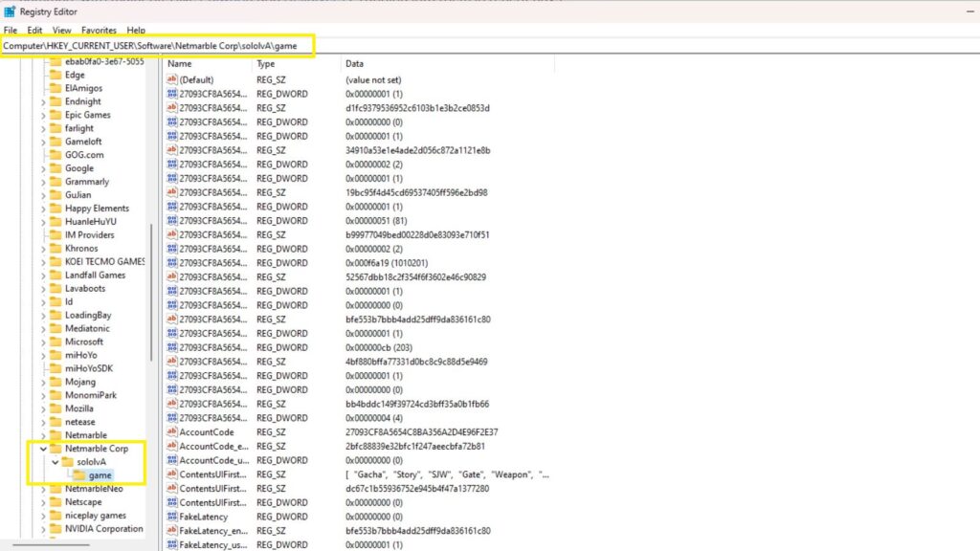Select the MonomiPark key
The image size is (980, 551).
pyautogui.click(x=91, y=395)
